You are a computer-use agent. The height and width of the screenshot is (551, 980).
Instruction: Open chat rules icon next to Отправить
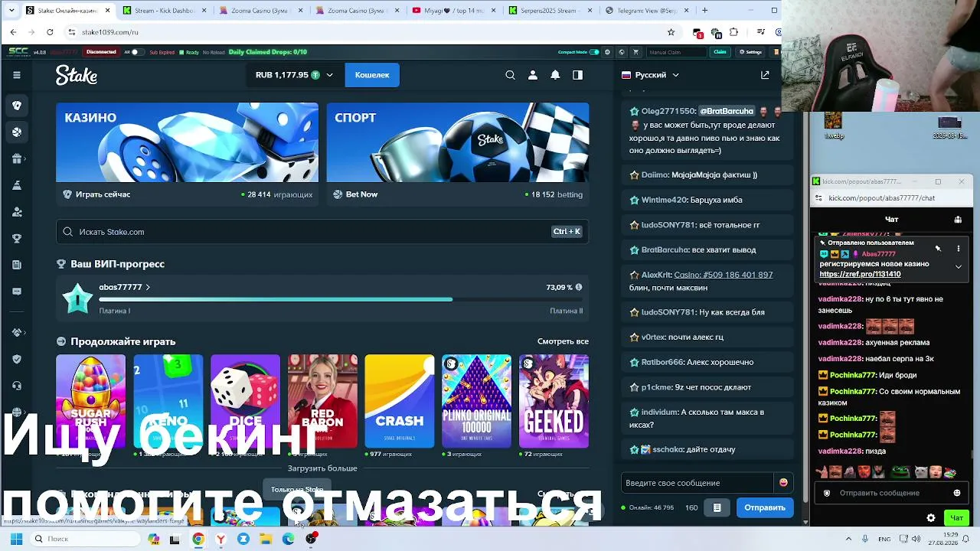[717, 507]
